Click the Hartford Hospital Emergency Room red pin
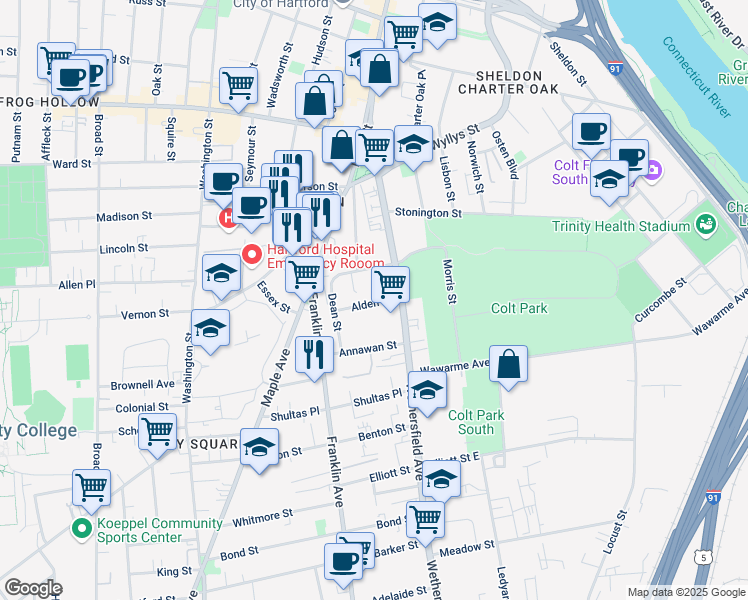The height and width of the screenshot is (600, 748). [252, 254]
